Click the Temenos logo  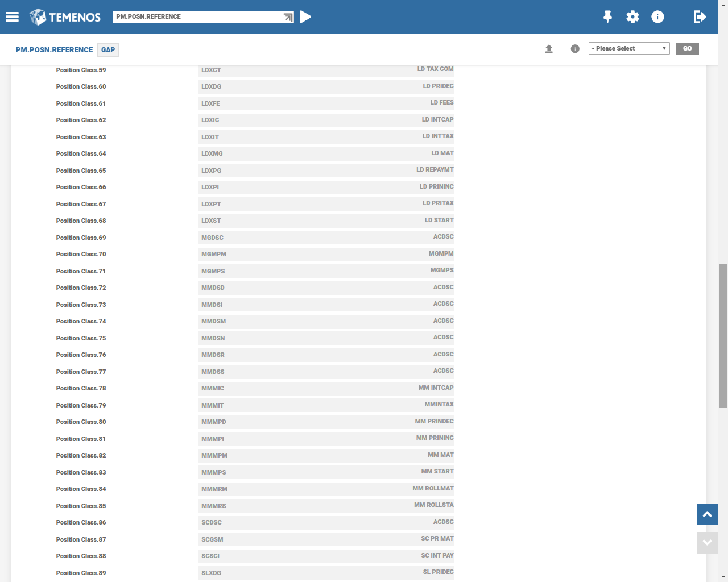coord(65,17)
